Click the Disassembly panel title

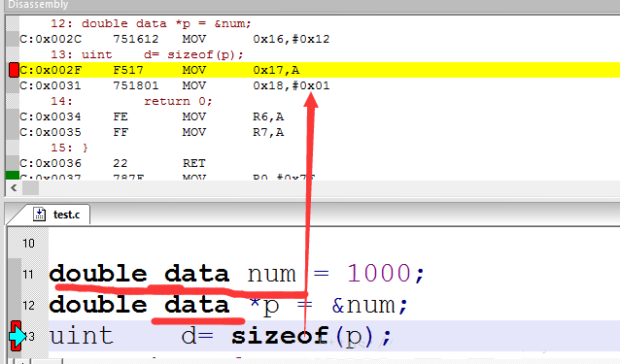click(x=38, y=5)
